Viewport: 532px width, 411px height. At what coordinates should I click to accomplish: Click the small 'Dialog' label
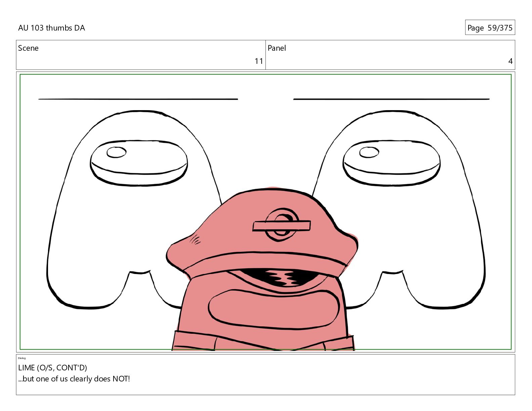(x=22, y=358)
